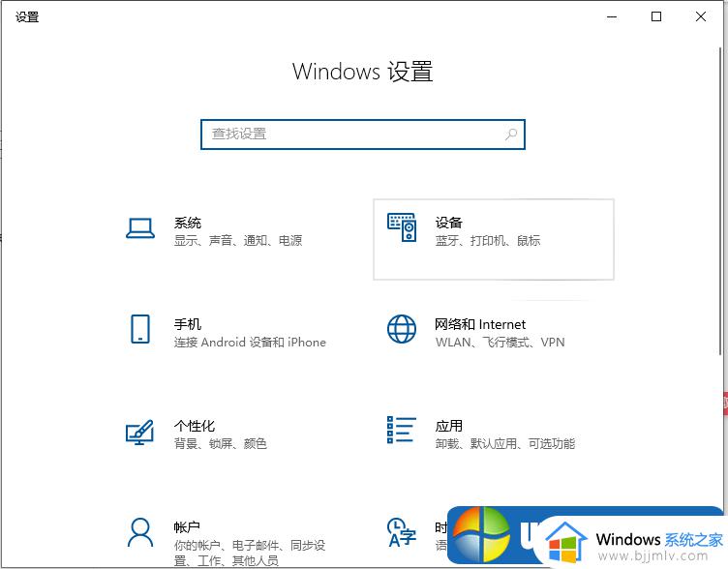Select the 手机 settings title
728x569 pixels.
[x=188, y=324]
